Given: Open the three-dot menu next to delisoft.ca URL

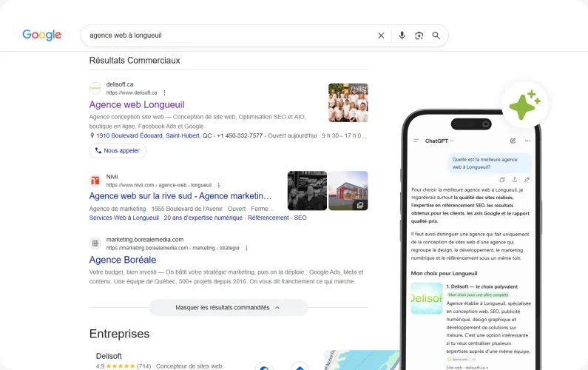Looking at the screenshot, I should pyautogui.click(x=164, y=92).
